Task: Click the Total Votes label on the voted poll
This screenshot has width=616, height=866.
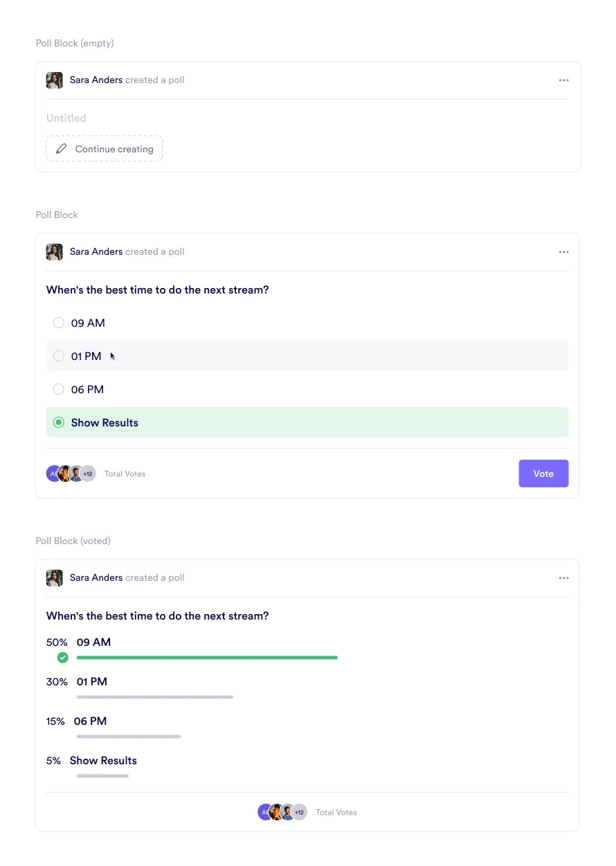Action: [x=336, y=812]
